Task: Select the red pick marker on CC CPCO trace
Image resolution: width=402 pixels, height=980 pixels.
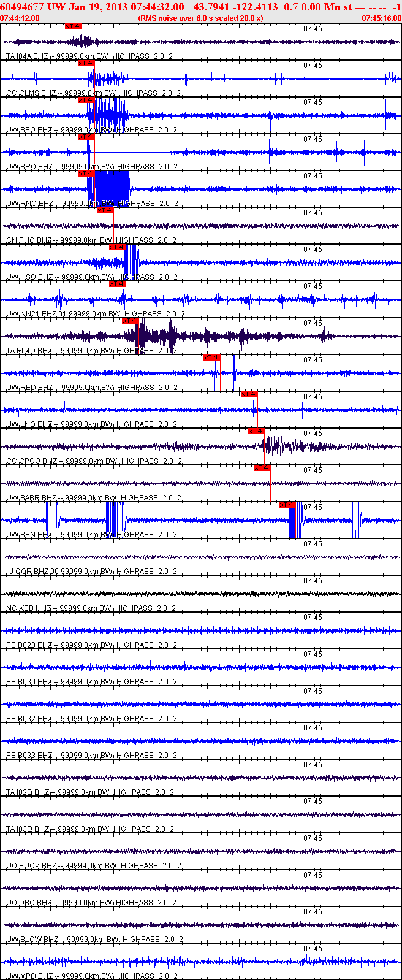Action: (x=256, y=431)
